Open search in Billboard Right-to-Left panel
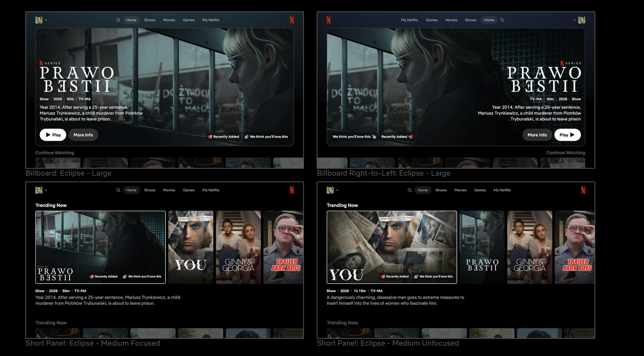This screenshot has height=356, width=644. [x=502, y=20]
